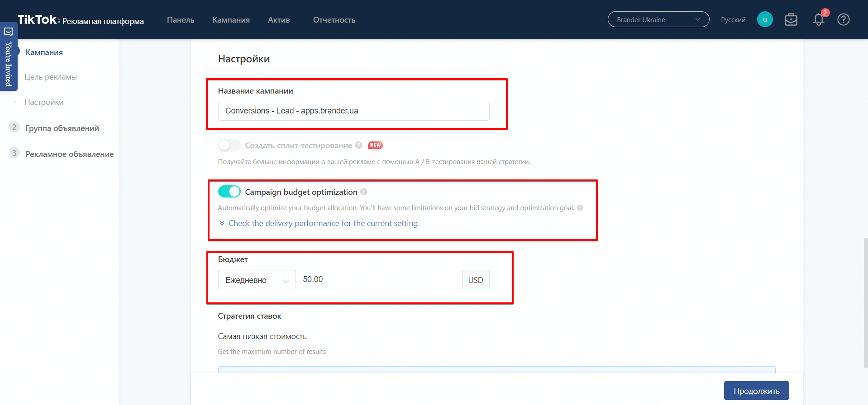Click the campaign name input field

(353, 111)
